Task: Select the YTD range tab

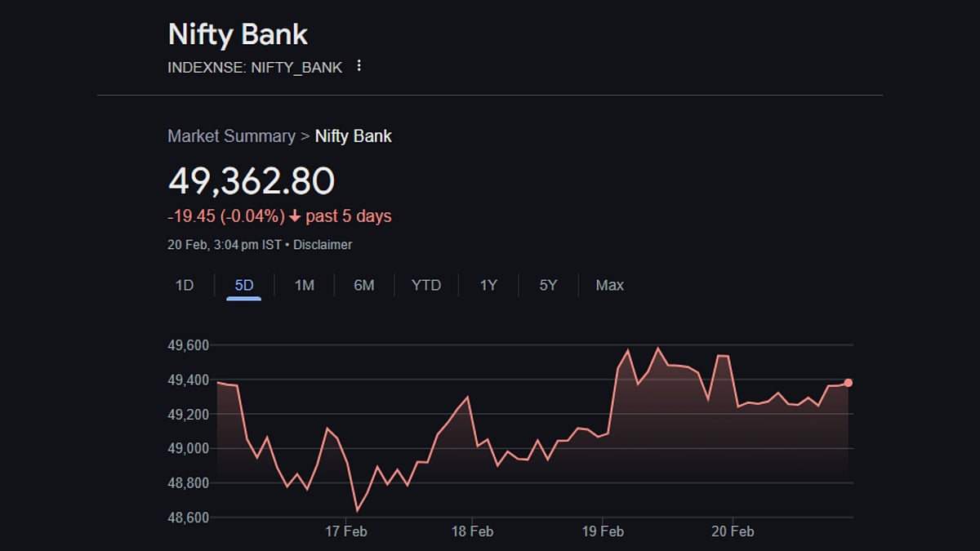Action: tap(425, 285)
